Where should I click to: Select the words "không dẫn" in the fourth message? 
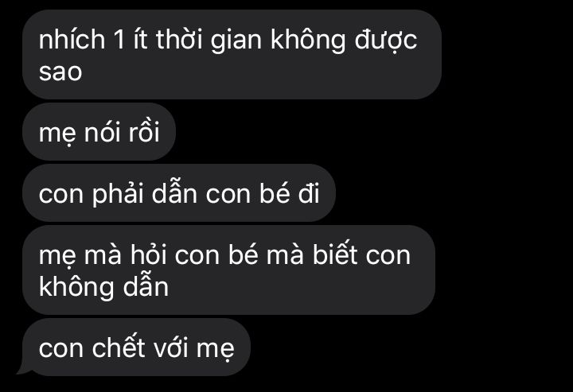[103, 287]
